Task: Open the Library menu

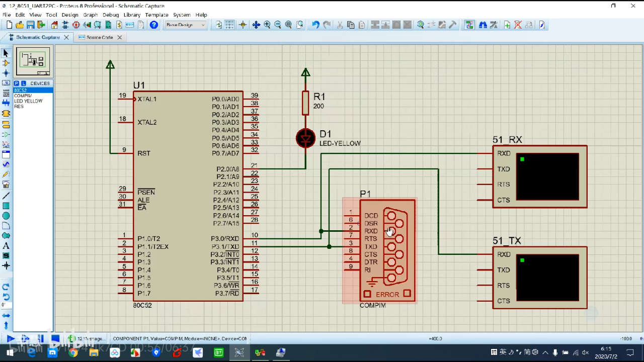Action: click(132, 15)
